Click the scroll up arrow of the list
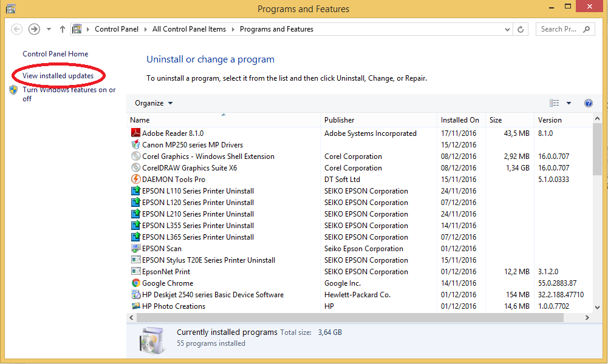Screen dimensions: 608x364 coord(597,118)
